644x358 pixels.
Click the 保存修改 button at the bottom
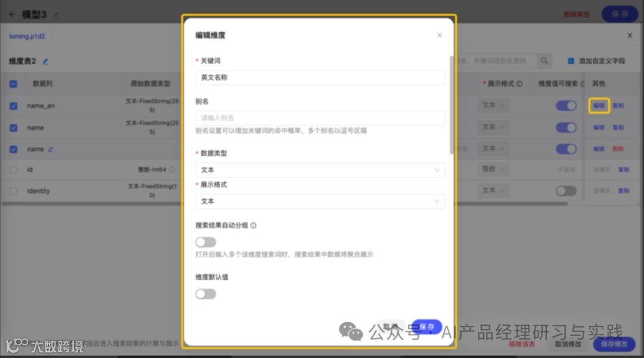click(x=614, y=344)
